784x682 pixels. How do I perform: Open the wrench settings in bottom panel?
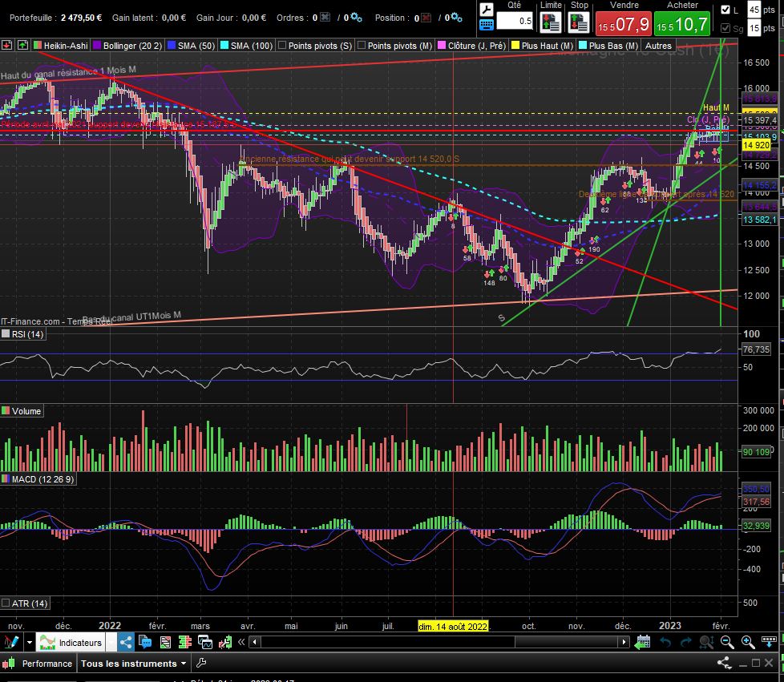pos(201,664)
